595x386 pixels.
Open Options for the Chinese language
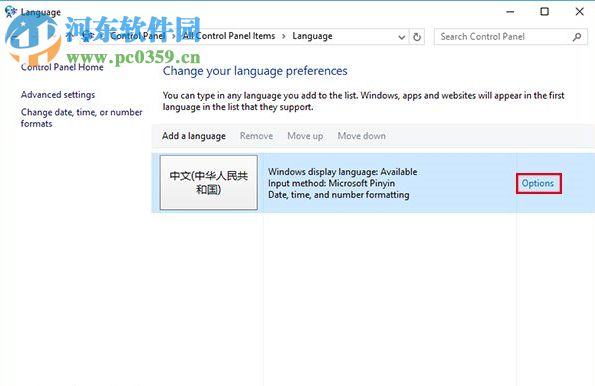pyautogui.click(x=538, y=183)
